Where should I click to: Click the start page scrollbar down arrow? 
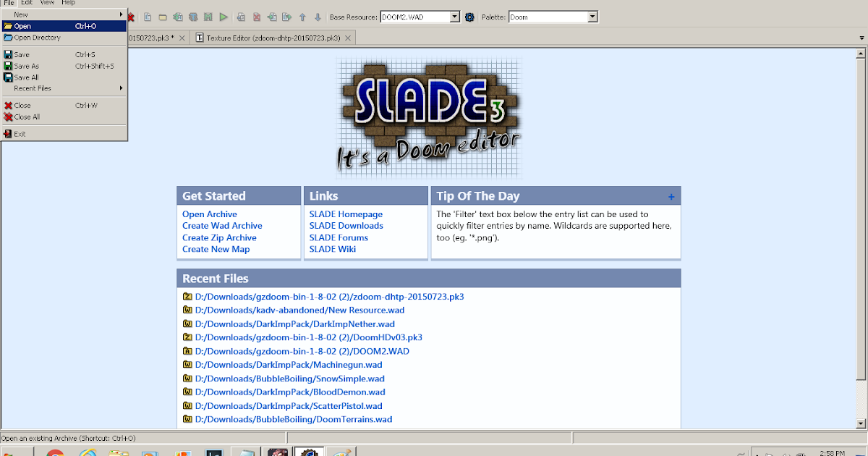tap(861, 423)
